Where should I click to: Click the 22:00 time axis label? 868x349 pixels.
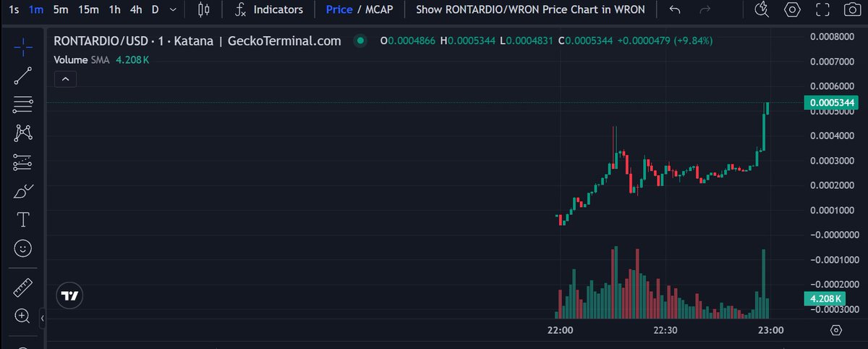coord(561,330)
